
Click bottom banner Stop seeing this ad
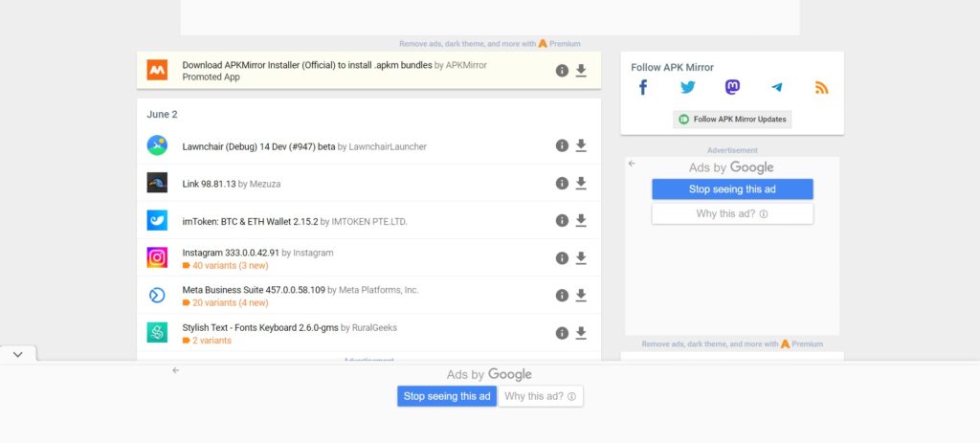447,396
